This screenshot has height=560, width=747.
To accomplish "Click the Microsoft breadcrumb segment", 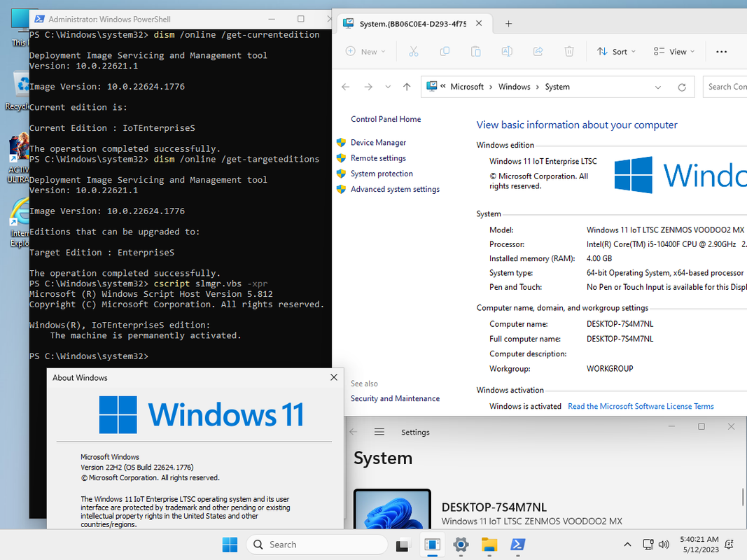I will point(467,87).
